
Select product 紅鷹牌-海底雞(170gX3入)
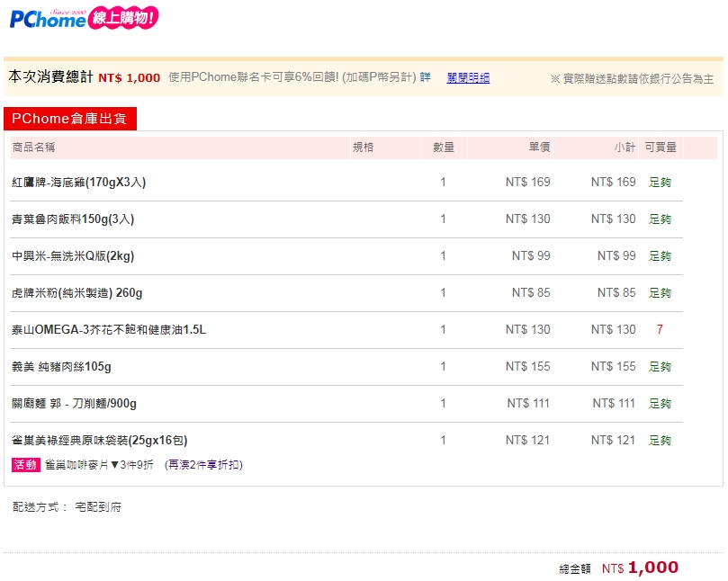tap(79, 182)
